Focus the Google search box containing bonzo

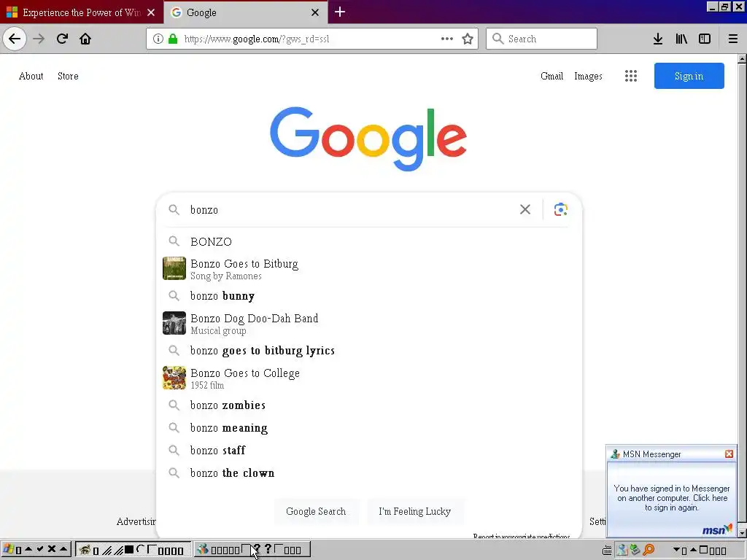coord(350,209)
